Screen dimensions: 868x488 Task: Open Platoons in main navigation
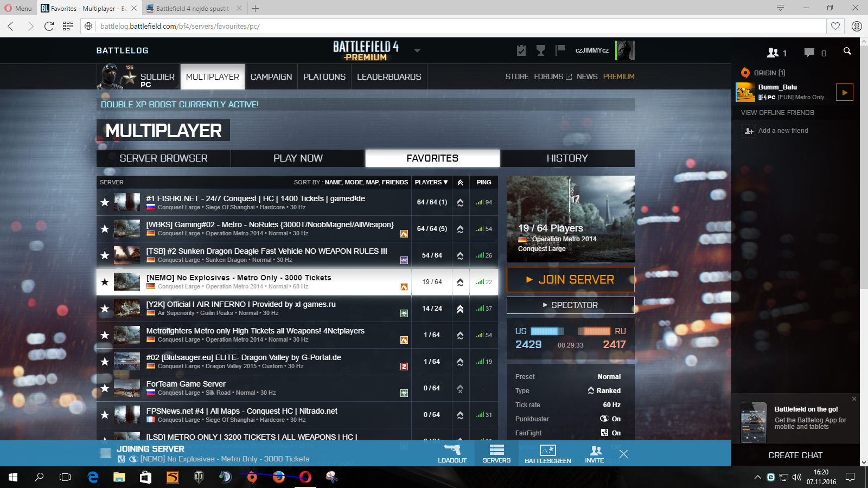(x=324, y=77)
